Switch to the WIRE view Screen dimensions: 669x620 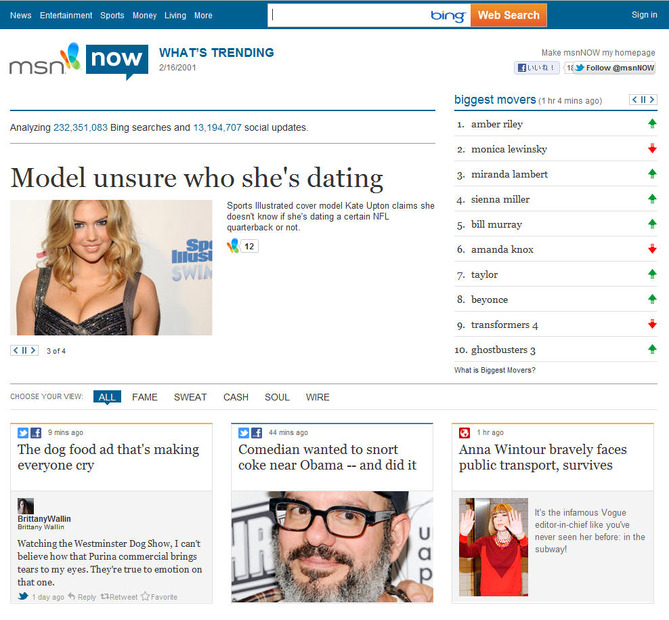317,397
